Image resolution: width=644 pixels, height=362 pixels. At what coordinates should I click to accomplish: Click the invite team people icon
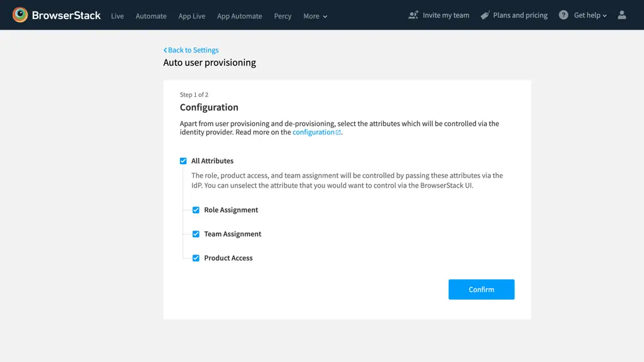tap(413, 15)
